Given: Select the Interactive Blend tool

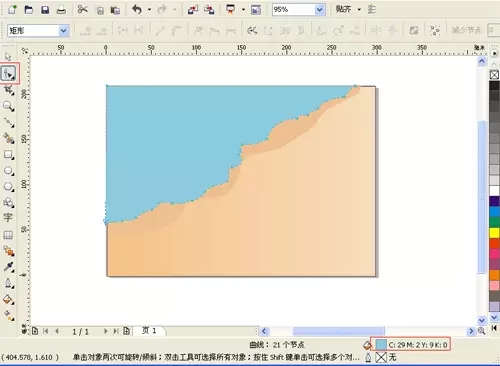Looking at the screenshot, I should [9, 251].
